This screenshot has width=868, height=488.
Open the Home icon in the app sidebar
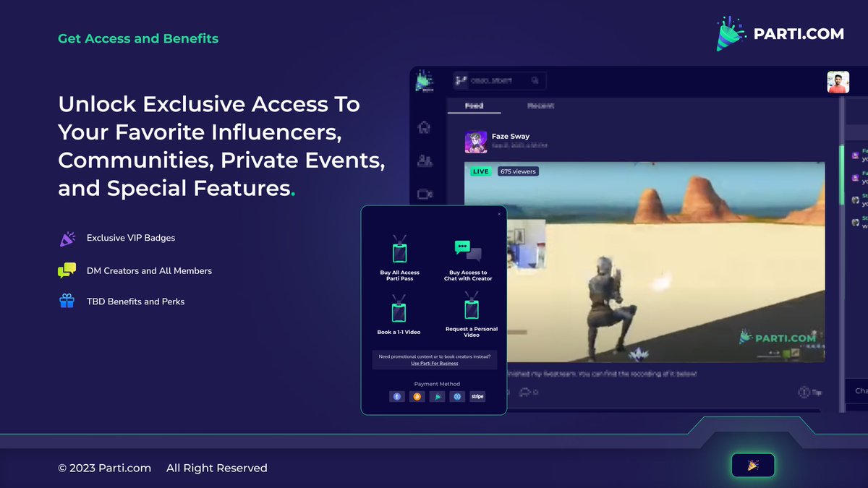425,127
